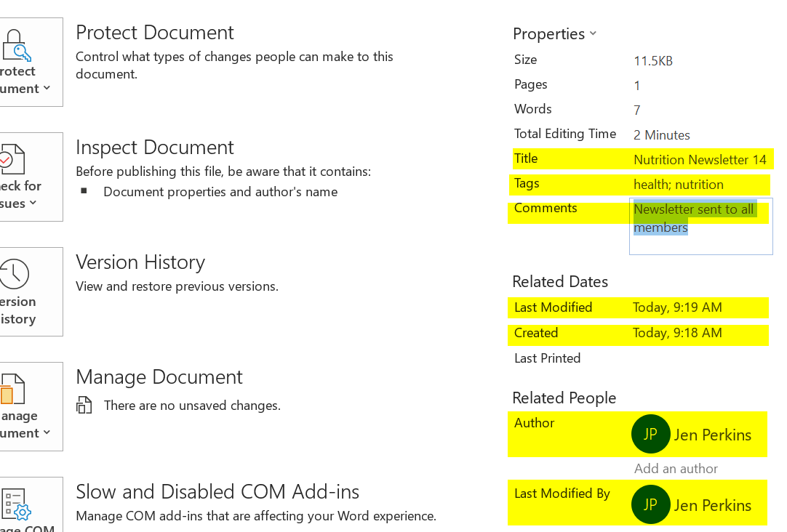The width and height of the screenshot is (787, 532).
Task: Select the author name Jen Perkins
Action: pyautogui.click(x=712, y=435)
